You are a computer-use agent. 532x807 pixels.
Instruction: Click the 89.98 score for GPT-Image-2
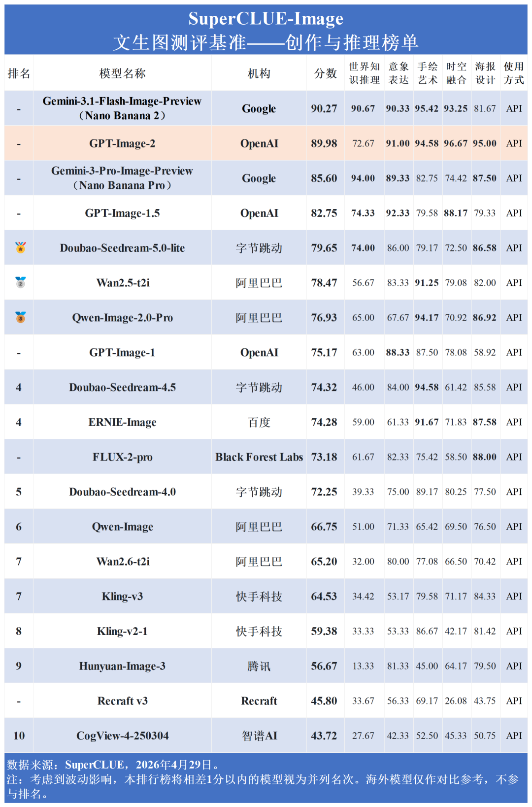324,143
